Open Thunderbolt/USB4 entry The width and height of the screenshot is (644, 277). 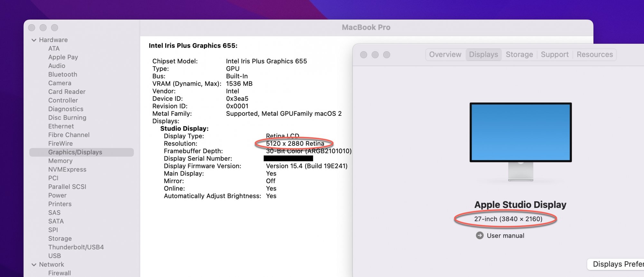tap(76, 247)
